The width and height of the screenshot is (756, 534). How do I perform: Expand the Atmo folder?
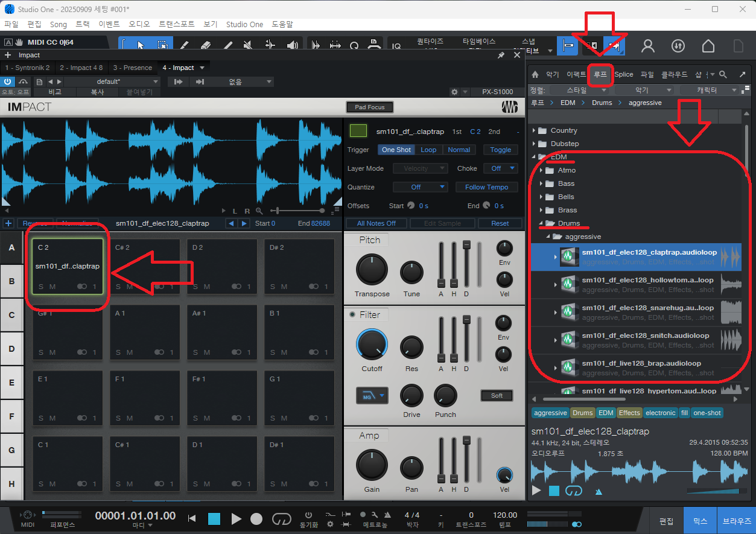tap(541, 170)
